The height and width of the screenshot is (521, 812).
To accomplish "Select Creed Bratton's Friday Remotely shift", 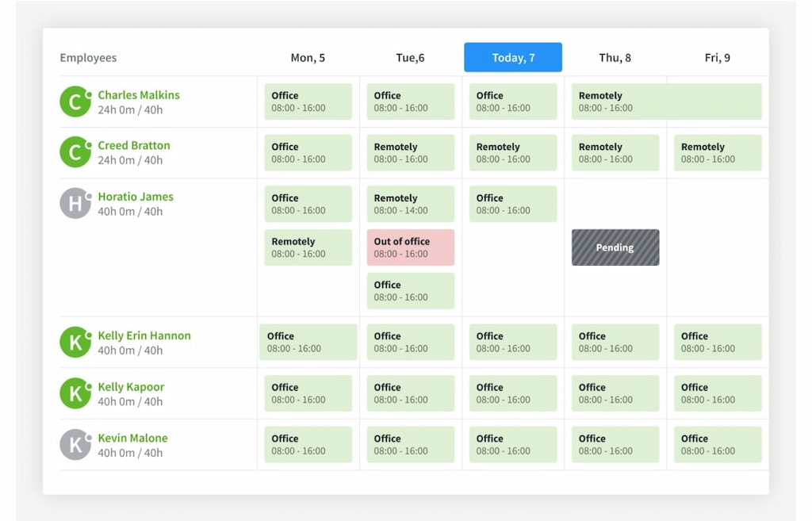I will click(x=717, y=152).
